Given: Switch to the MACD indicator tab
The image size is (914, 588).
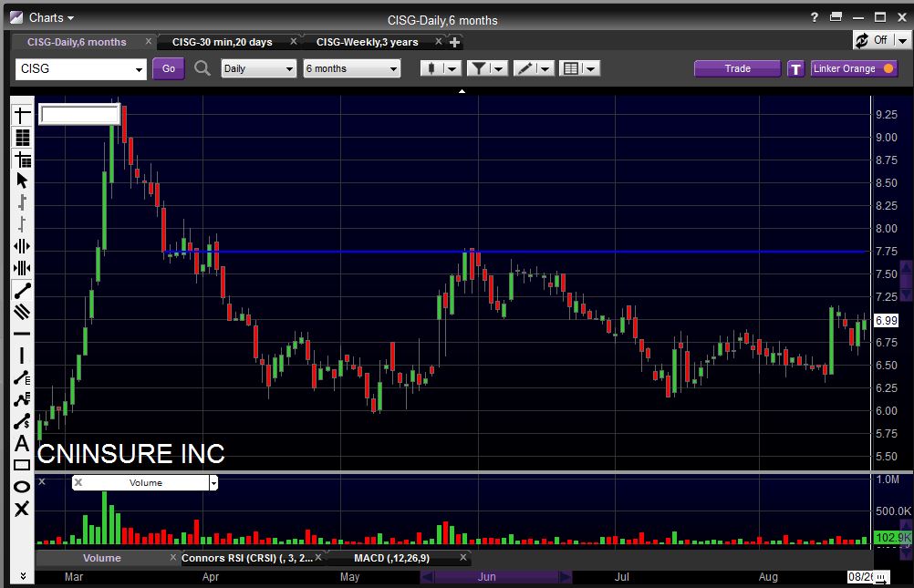Looking at the screenshot, I should (391, 557).
